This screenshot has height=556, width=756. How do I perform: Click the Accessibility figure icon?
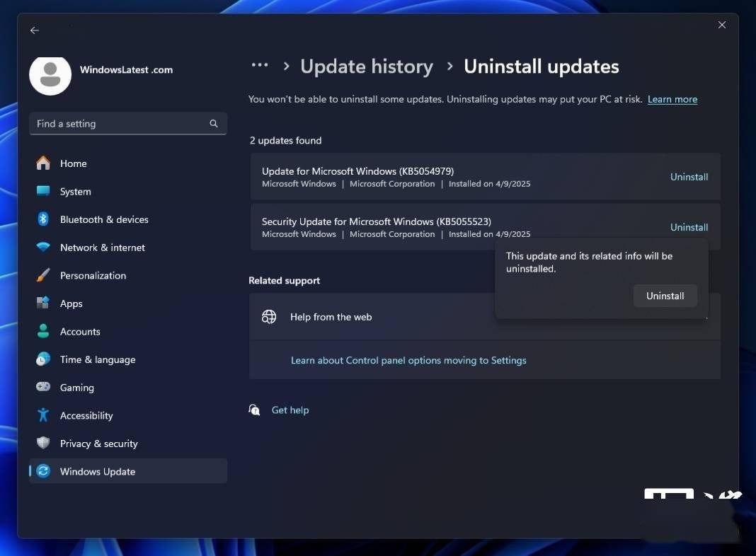43,415
